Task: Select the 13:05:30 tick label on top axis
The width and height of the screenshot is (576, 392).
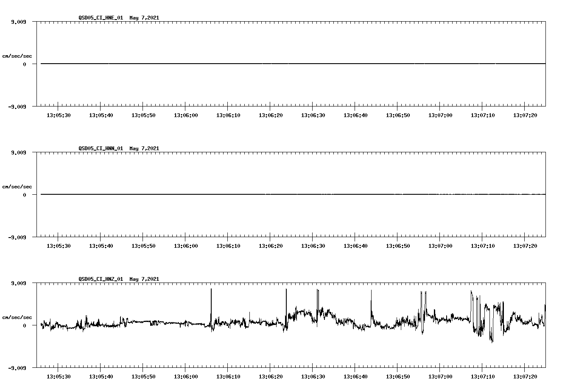Action: [58, 115]
